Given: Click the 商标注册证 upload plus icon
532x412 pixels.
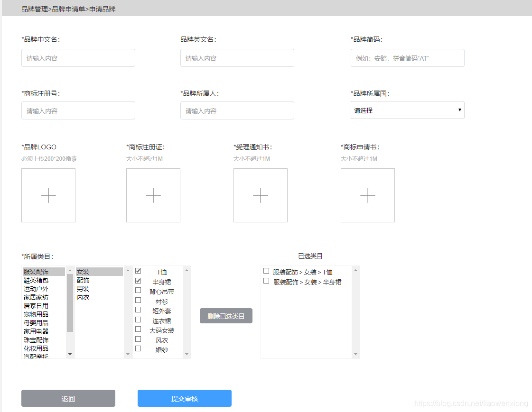Looking at the screenshot, I should pos(153,195).
